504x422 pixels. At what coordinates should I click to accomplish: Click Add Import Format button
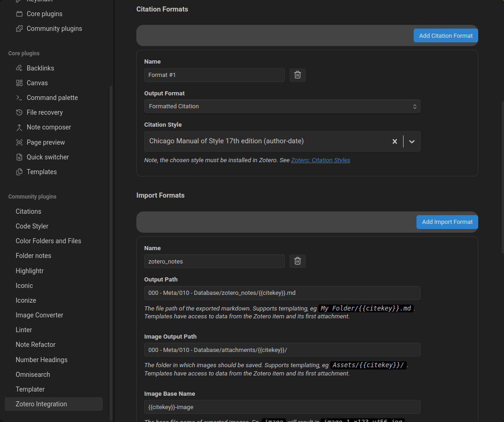[447, 222]
